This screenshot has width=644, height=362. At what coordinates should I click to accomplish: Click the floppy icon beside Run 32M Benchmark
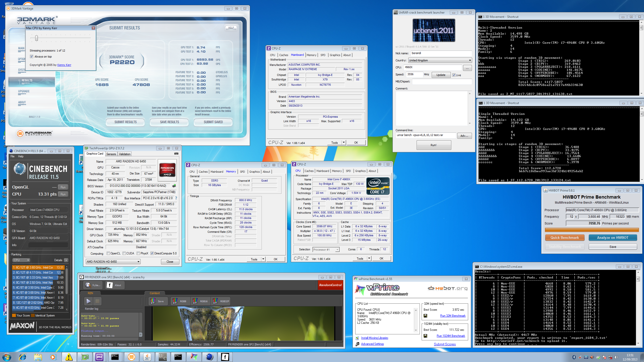coord(425,316)
